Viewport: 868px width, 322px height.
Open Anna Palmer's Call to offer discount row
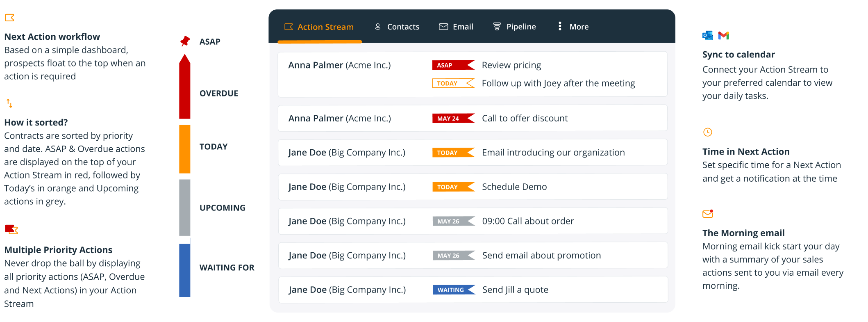[x=524, y=119]
